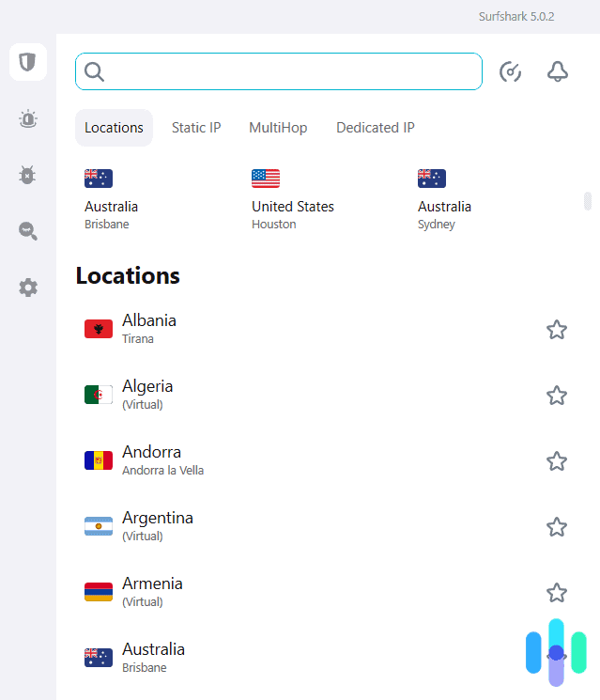Connect to recent United States Houston server
This screenshot has height=700, width=600.
click(x=292, y=200)
